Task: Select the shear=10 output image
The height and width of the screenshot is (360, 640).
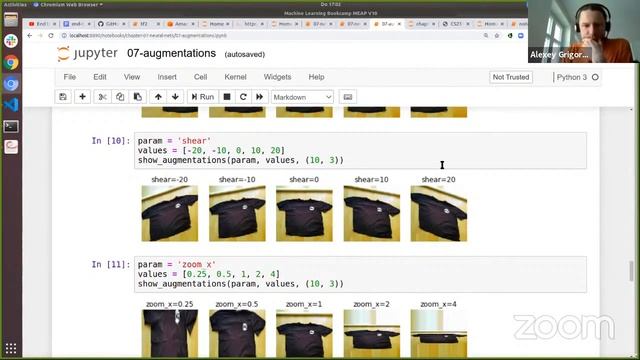Action: 372,213
